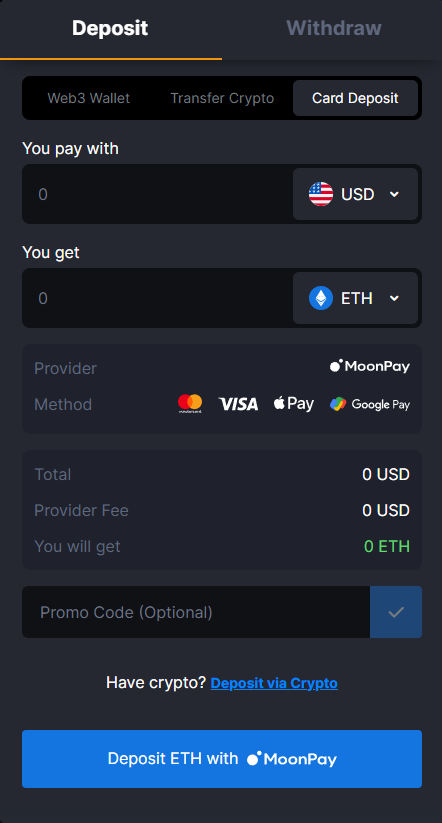Image resolution: width=442 pixels, height=823 pixels.
Task: Click the Deposit ETH with MoonPay button
Action: pyautogui.click(x=222, y=758)
